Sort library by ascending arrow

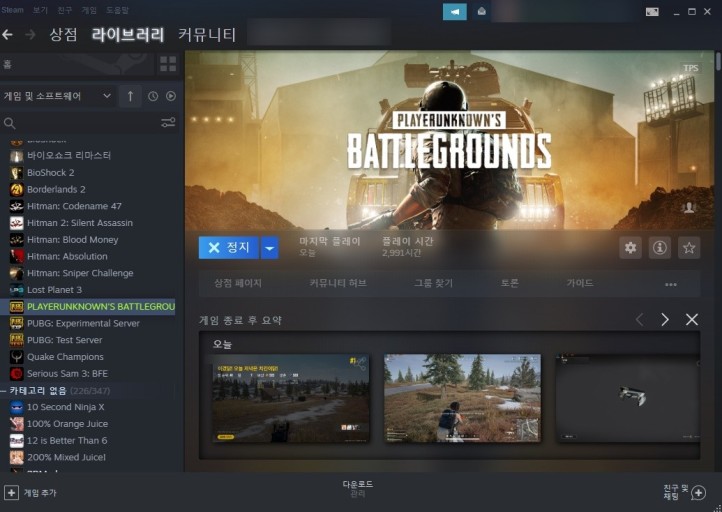[130, 96]
